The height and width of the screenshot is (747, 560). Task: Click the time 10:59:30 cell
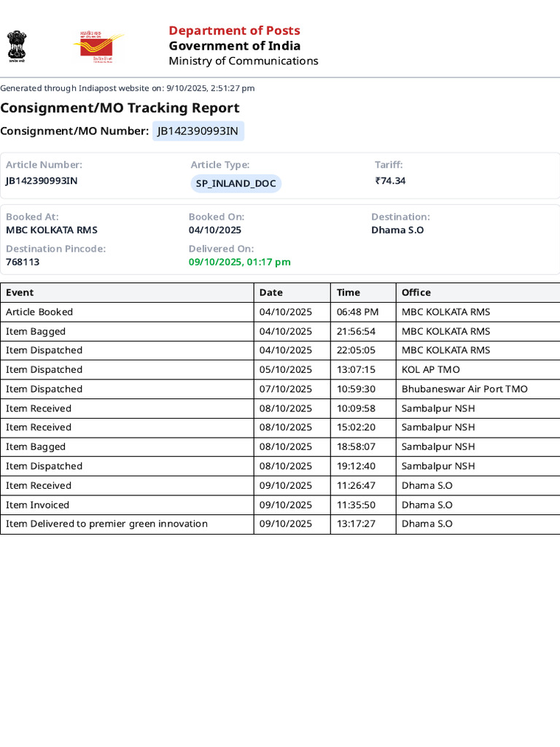pos(363,390)
